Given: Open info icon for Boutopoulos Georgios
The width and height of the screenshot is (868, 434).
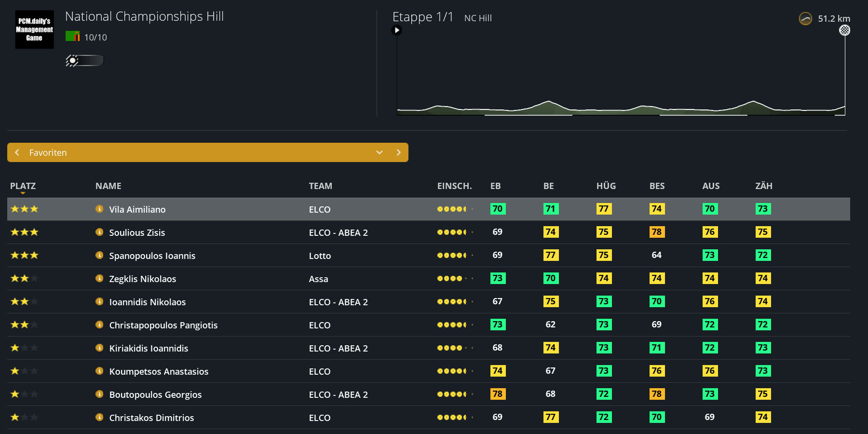Looking at the screenshot, I should pyautogui.click(x=99, y=394).
